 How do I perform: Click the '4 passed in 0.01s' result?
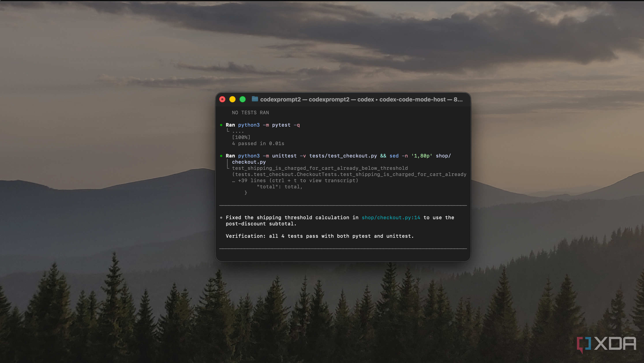click(258, 144)
